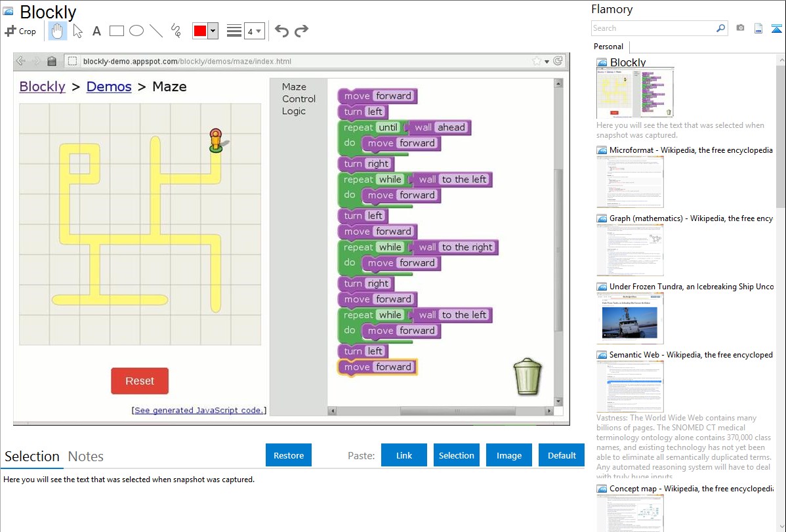Select the straight line tool
786x532 pixels.
[156, 31]
